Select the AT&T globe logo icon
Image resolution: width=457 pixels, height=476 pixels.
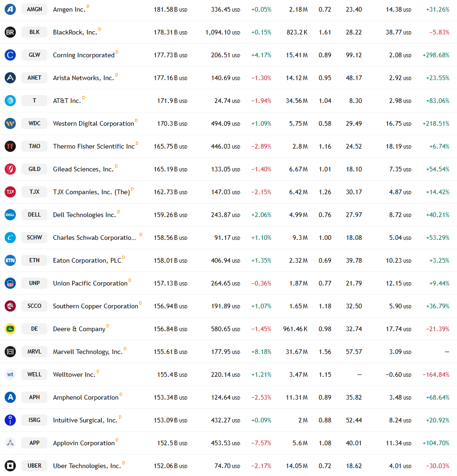point(10,101)
